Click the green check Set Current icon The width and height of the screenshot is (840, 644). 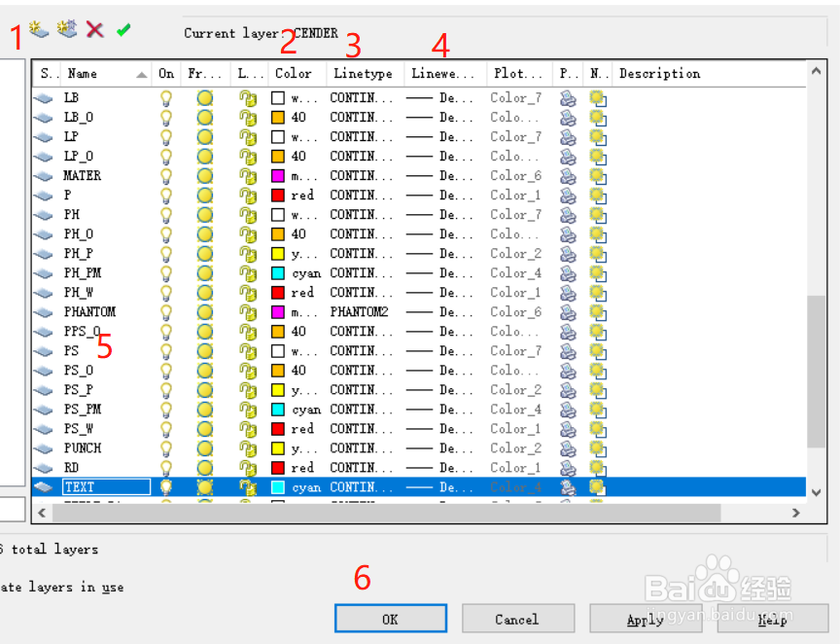(123, 30)
